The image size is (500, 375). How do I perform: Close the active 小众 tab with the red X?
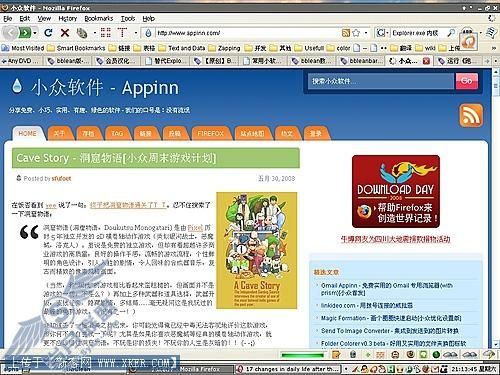(x=426, y=61)
